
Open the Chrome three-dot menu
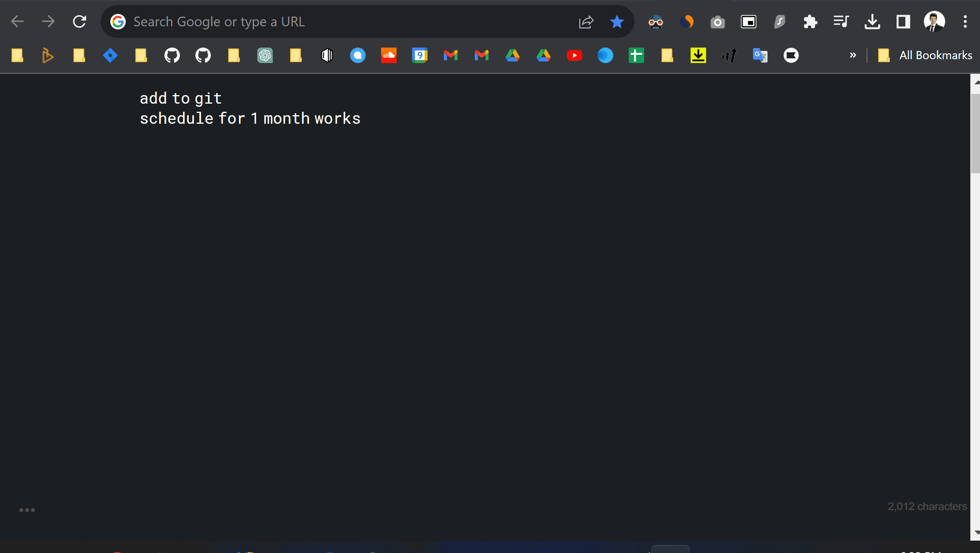(965, 22)
